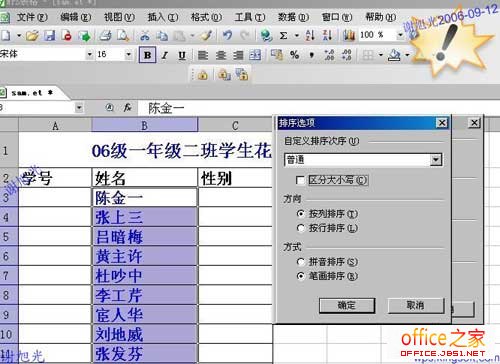
Task: Click the Export to PDF icon
Action: click(x=67, y=35)
